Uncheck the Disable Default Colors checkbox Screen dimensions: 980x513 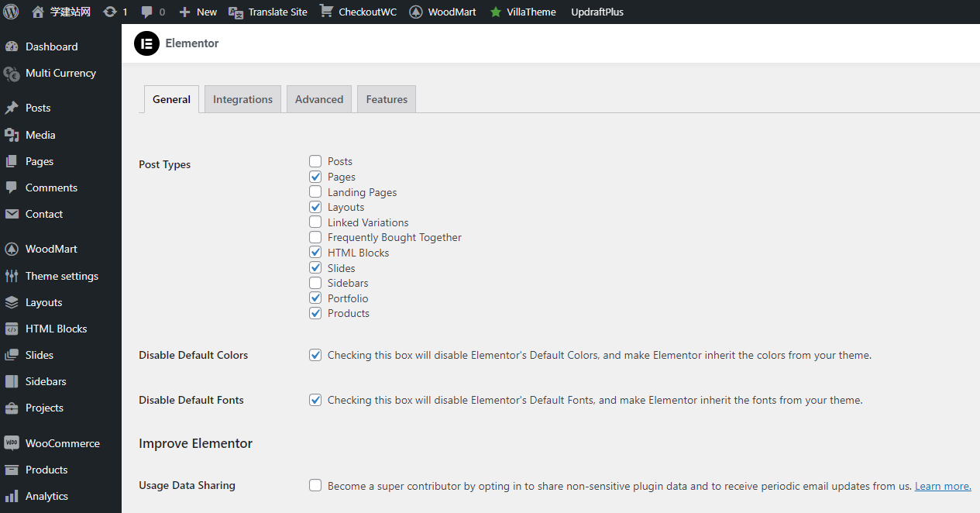(x=315, y=355)
